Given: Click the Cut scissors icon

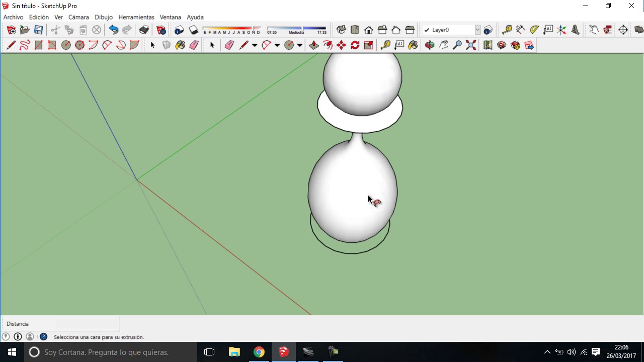Looking at the screenshot, I should pyautogui.click(x=55, y=30).
